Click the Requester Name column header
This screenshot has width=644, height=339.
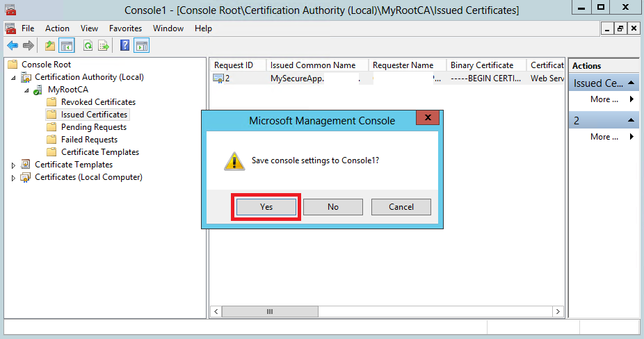pyautogui.click(x=407, y=65)
